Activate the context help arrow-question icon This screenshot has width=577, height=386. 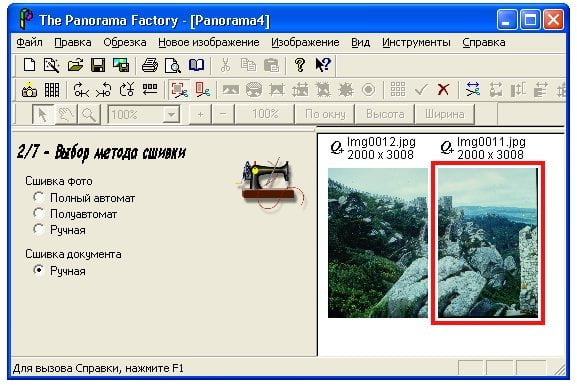tap(323, 64)
